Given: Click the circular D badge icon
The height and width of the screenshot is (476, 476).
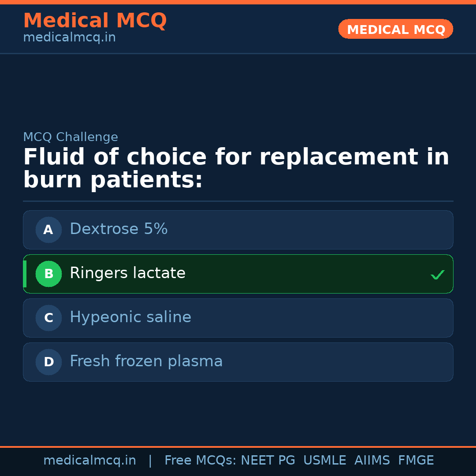Looking at the screenshot, I should 48,362.
